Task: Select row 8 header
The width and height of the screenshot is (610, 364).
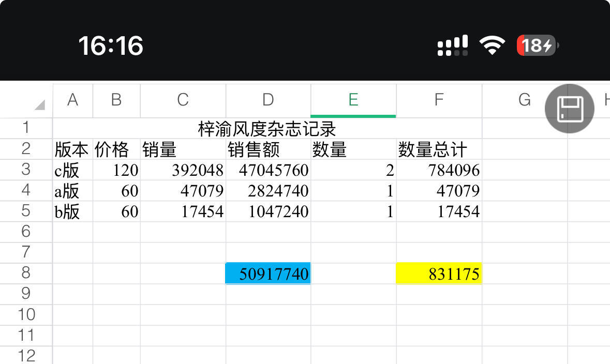Action: point(26,273)
